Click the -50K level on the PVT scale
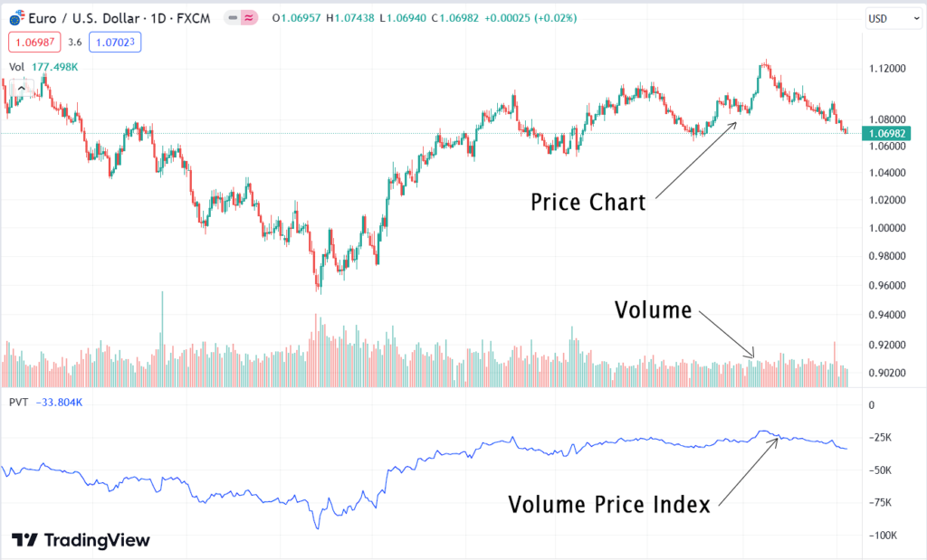The image size is (927, 560). click(881, 471)
